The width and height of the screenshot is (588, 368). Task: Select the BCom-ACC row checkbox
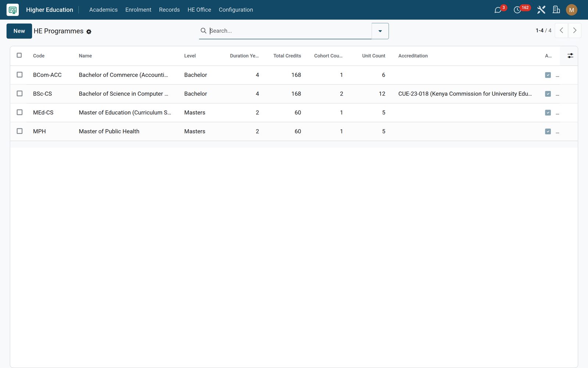19,75
